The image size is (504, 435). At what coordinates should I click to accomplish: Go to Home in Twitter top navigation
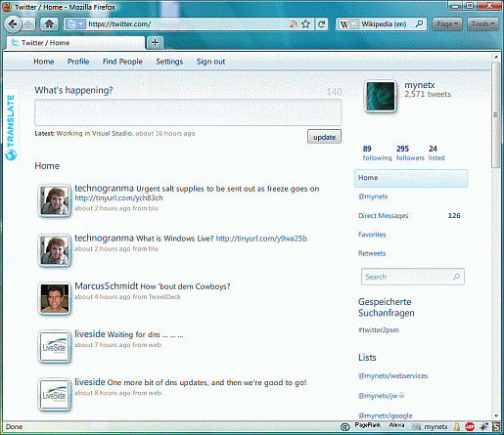(44, 62)
